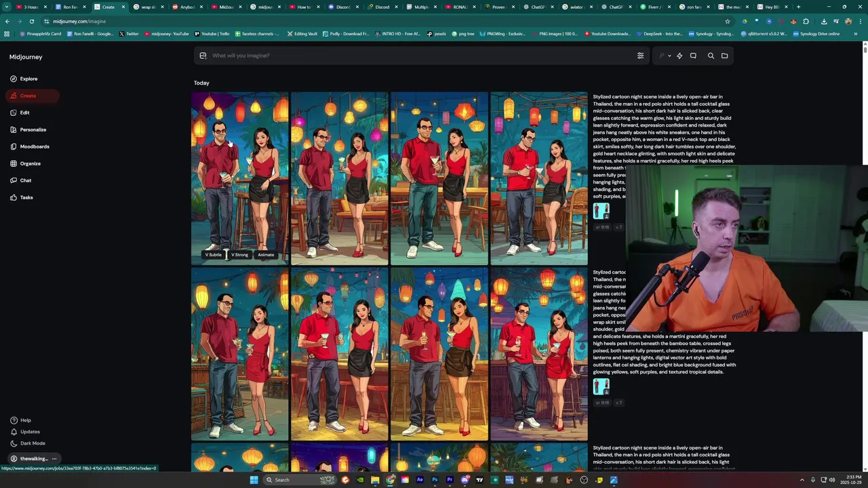Open the browser apps grid icon
Screen dimensions: 868x488
[7, 33]
